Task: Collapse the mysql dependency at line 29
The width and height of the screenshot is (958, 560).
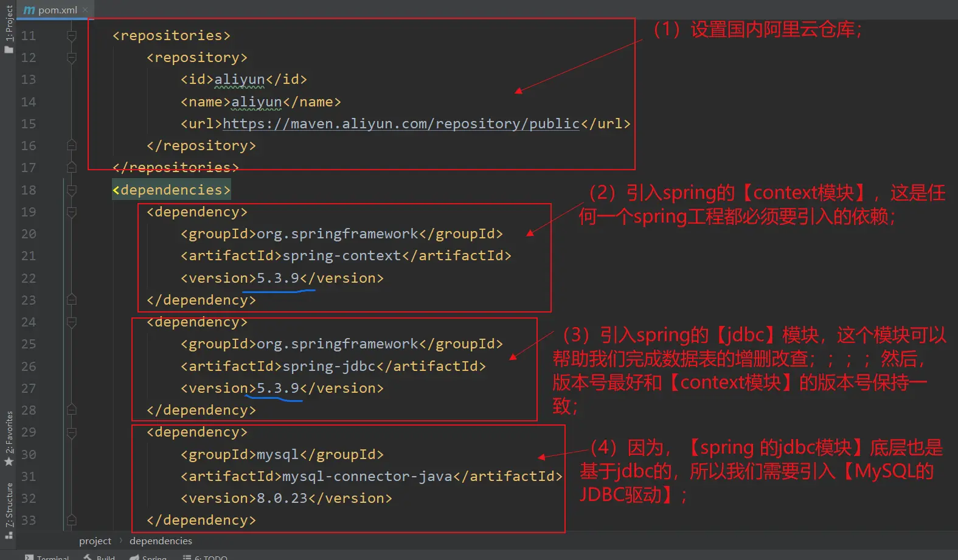Action: click(71, 432)
